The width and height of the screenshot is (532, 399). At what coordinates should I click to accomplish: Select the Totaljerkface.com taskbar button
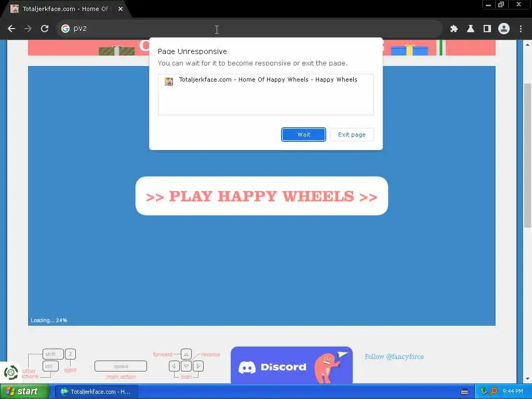[97, 392]
